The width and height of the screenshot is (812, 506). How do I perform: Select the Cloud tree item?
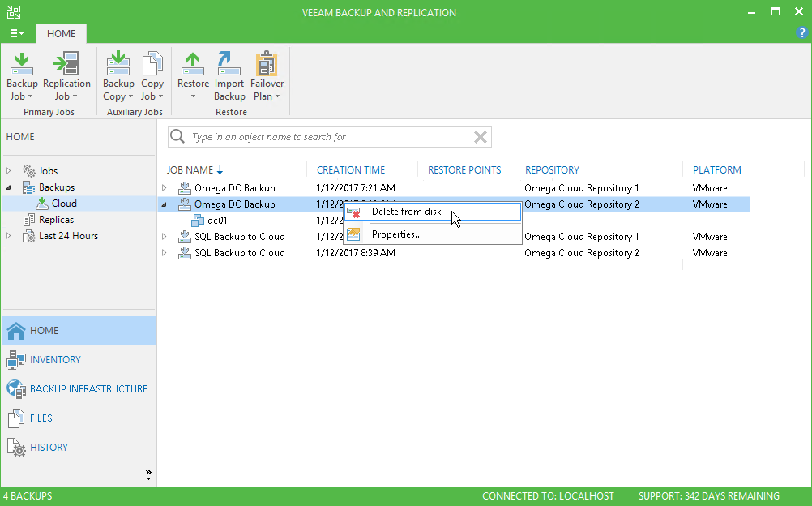(x=64, y=204)
